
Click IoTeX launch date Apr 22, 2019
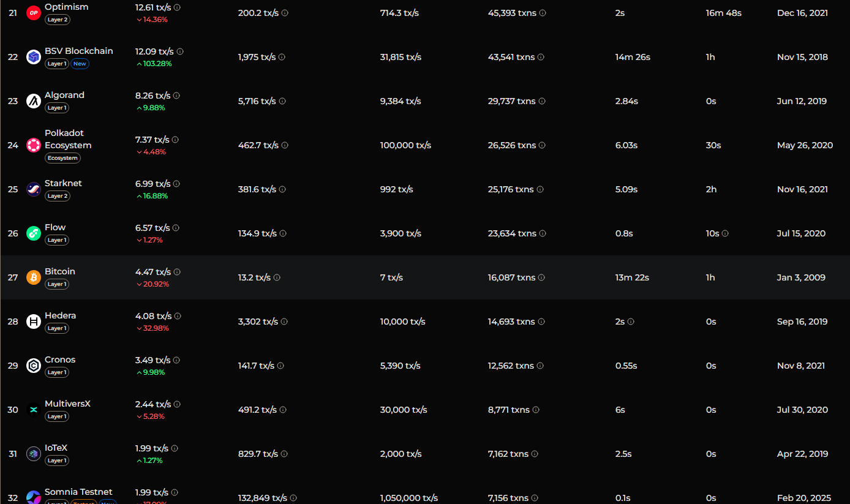pyautogui.click(x=802, y=454)
